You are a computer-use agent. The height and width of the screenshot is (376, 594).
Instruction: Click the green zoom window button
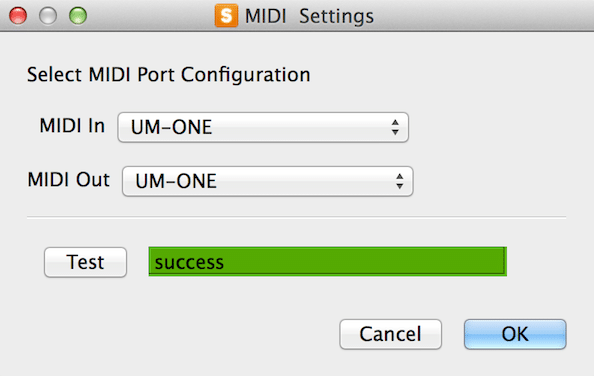pos(78,16)
